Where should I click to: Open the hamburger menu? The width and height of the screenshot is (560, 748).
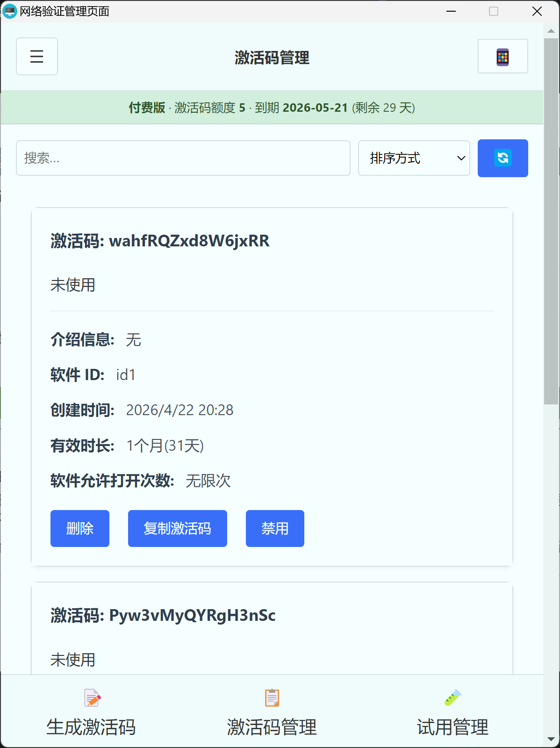[37, 57]
